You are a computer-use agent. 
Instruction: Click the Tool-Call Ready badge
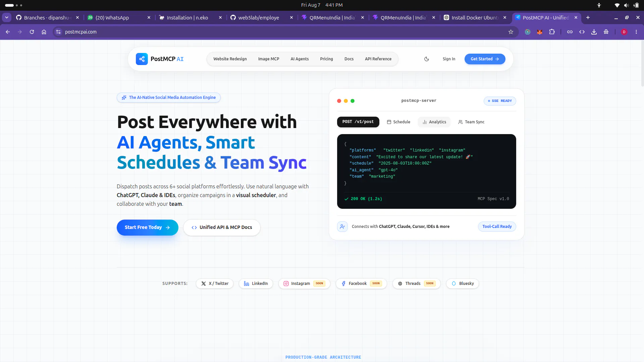(497, 227)
